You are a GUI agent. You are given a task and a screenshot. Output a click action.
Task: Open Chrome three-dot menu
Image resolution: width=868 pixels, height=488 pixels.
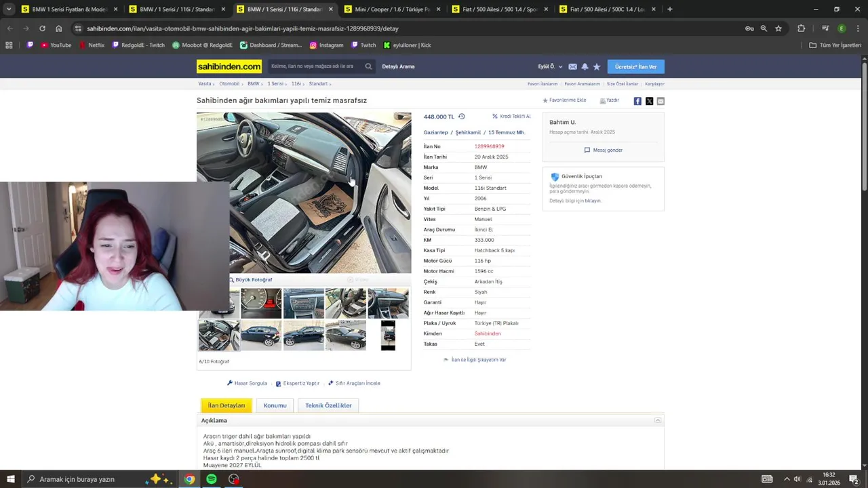[x=857, y=28]
